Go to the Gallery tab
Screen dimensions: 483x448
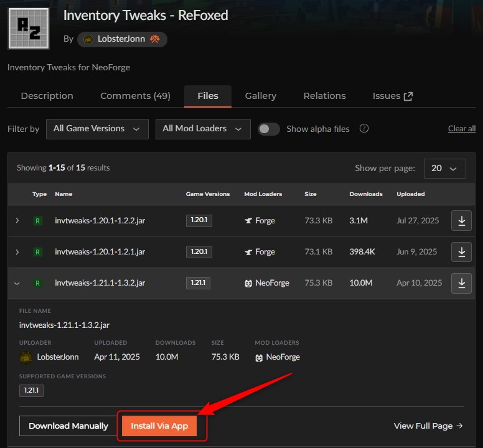(261, 96)
